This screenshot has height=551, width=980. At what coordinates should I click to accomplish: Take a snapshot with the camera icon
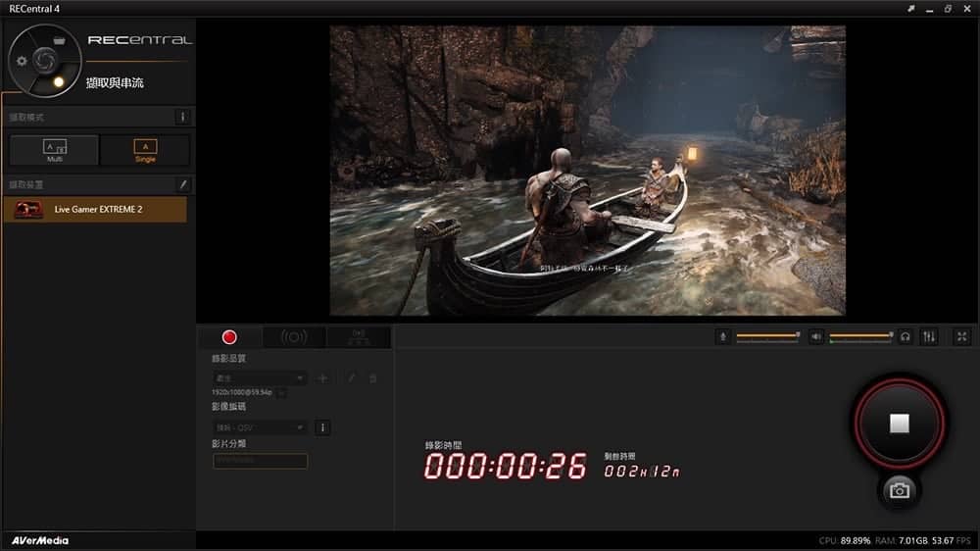click(900, 491)
